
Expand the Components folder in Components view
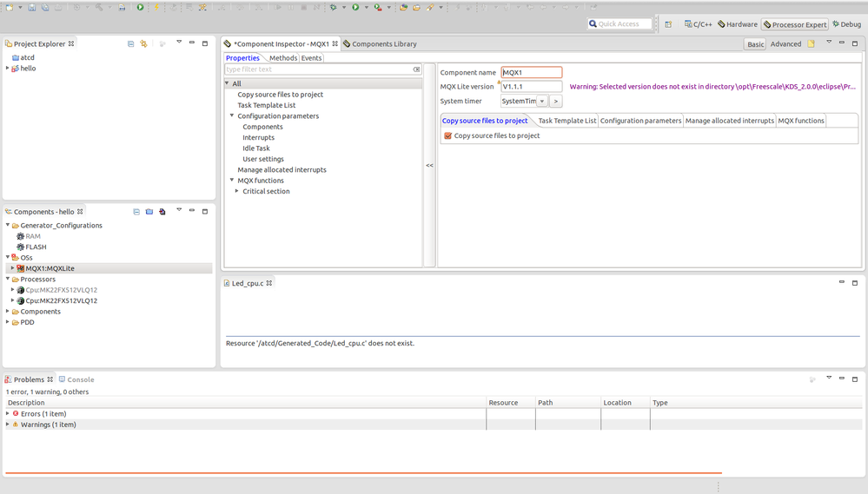[x=8, y=311]
